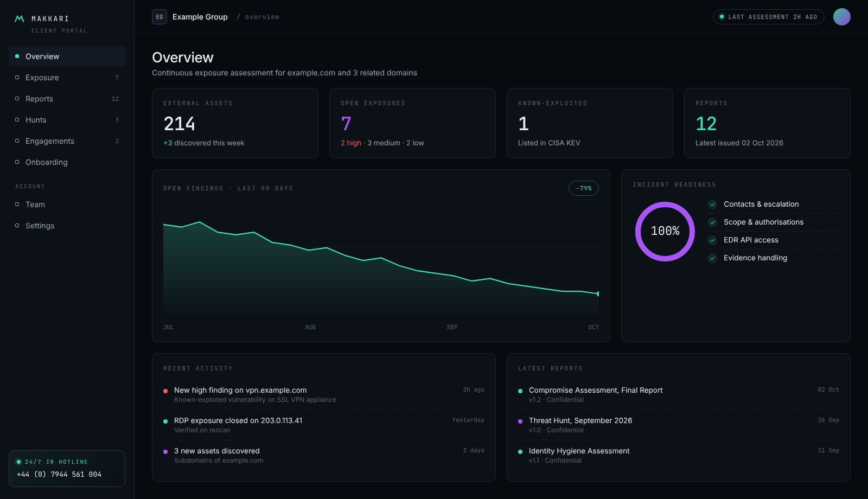Click '+3 discovered this week' text
Viewport: 868px width, 499px height.
click(x=204, y=143)
